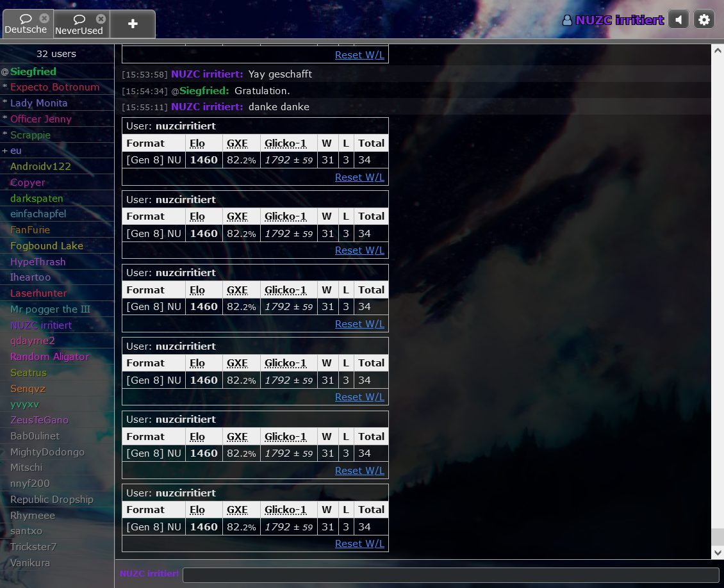Screen dimensions: 724x588
Task: Close the Deutsche chat tab
Action: [x=44, y=19]
